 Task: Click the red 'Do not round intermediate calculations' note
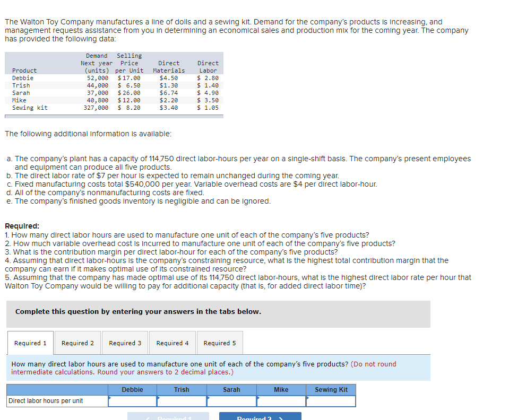coord(204,368)
